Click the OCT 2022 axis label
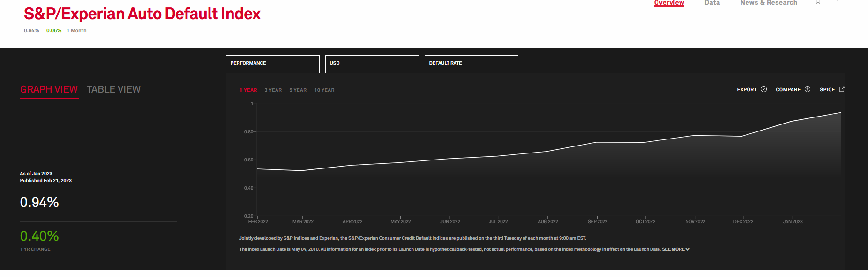Image resolution: width=868 pixels, height=277 pixels. pyautogui.click(x=645, y=222)
